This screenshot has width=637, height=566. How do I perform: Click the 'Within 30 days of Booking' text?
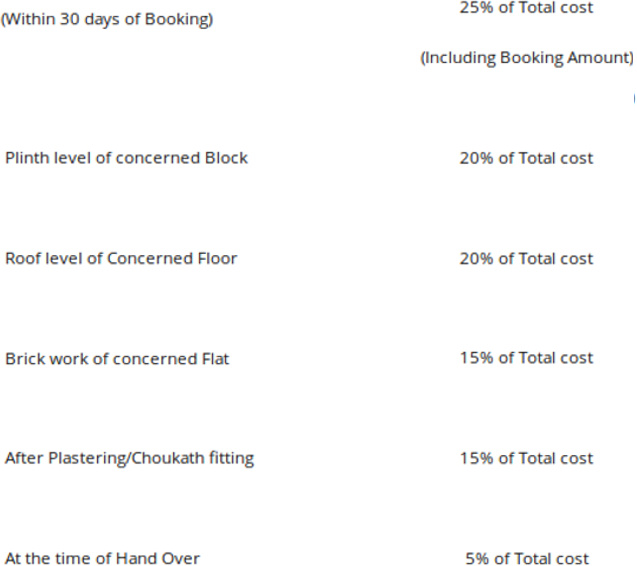[106, 19]
